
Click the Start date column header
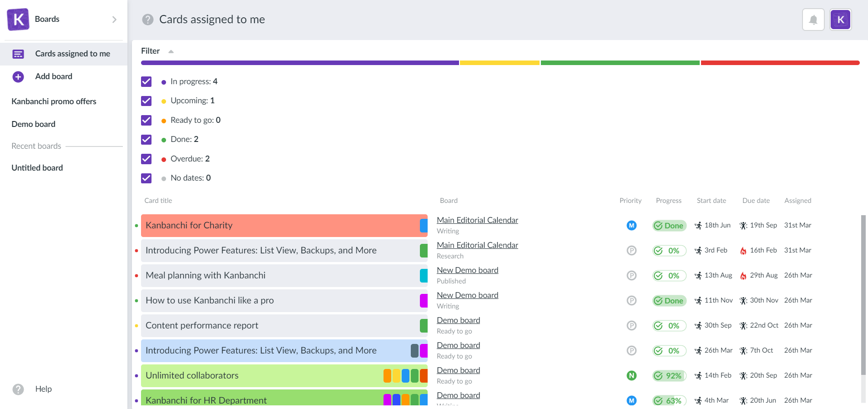[712, 201]
